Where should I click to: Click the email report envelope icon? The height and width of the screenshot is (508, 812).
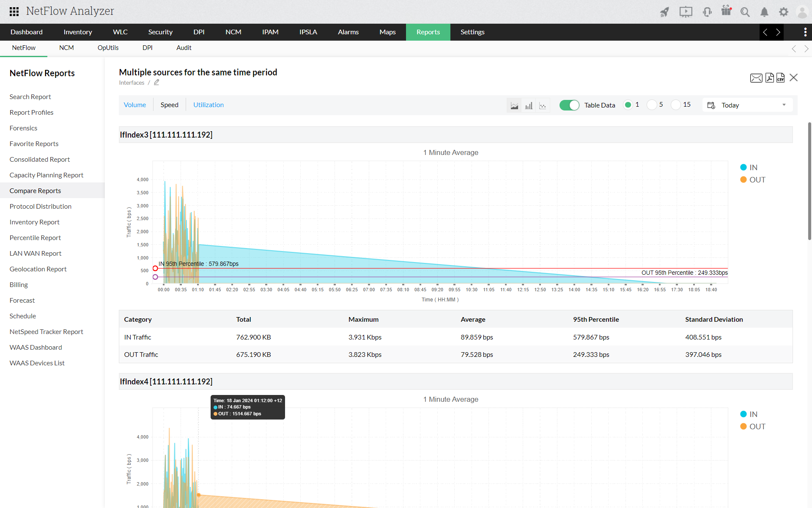pyautogui.click(x=756, y=78)
